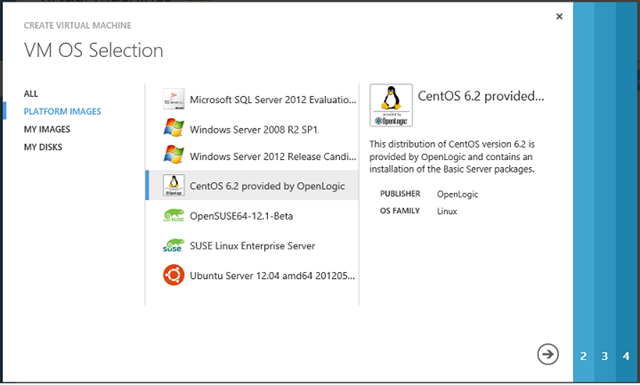Go to next step with arrow button
Viewport: 640px width, 385px height.
[x=547, y=354]
